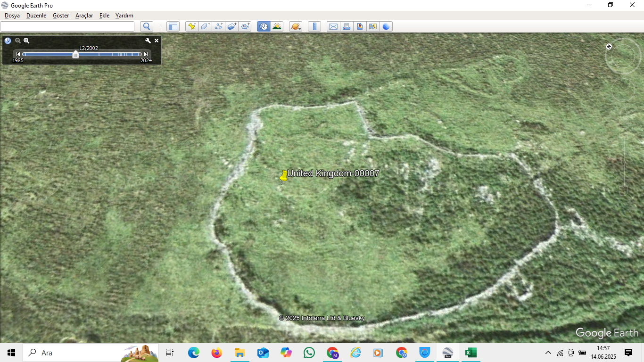Toggle sunlight across the landscape
Image resolution: width=644 pixels, height=362 pixels.
277,26
